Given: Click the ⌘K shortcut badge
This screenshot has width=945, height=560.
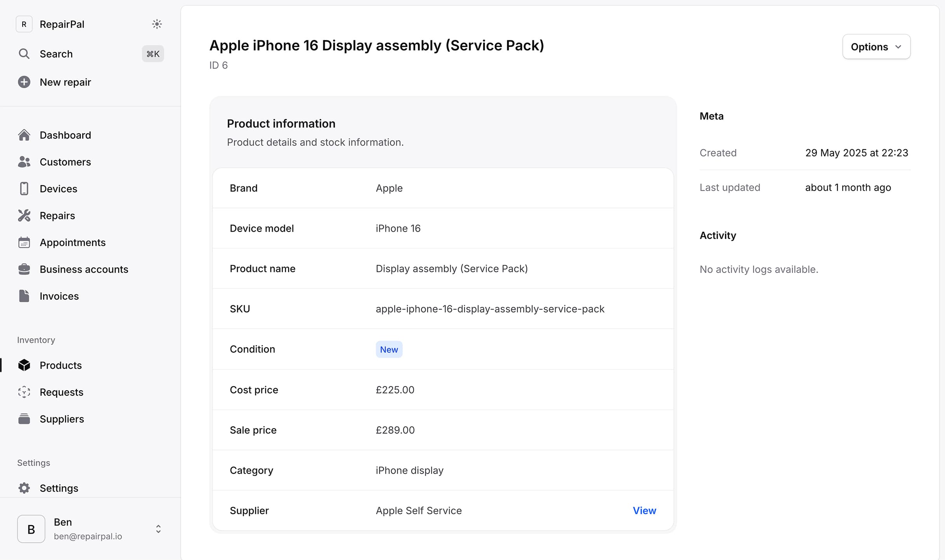Looking at the screenshot, I should pyautogui.click(x=153, y=54).
